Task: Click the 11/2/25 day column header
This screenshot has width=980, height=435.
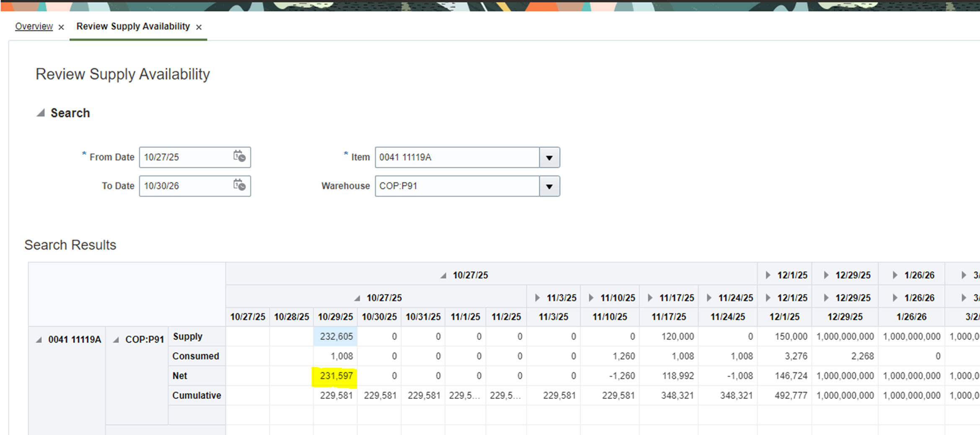Action: coord(506,317)
